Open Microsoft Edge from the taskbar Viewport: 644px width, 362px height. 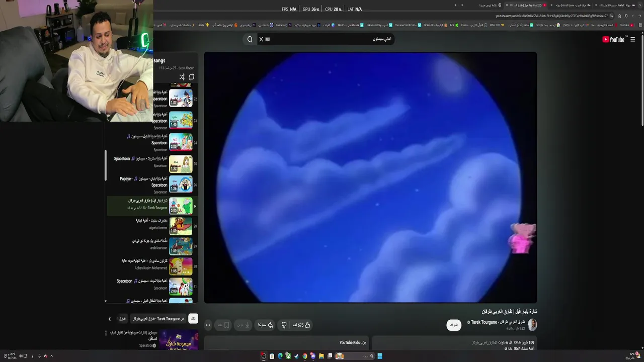280,356
